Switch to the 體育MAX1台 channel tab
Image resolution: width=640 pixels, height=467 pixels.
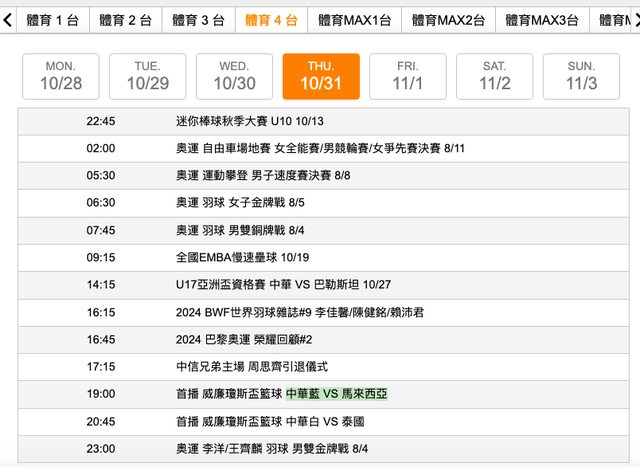coord(354,20)
